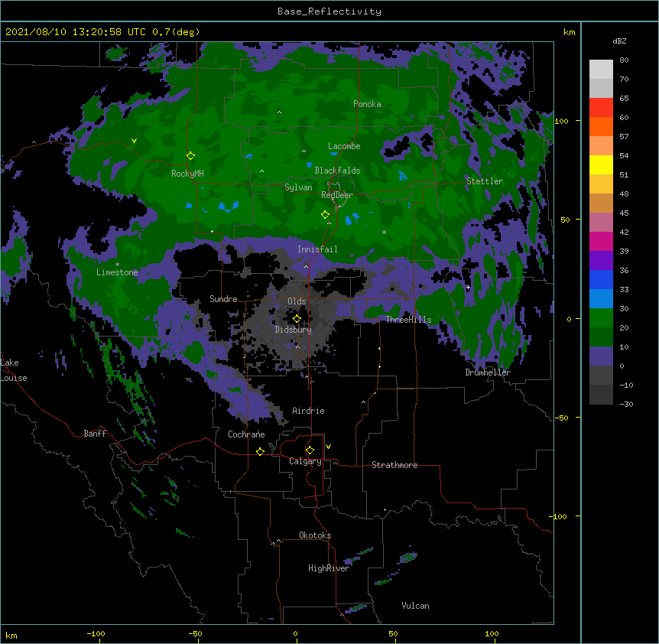Click the asterisk marker above Limestone

117,265
